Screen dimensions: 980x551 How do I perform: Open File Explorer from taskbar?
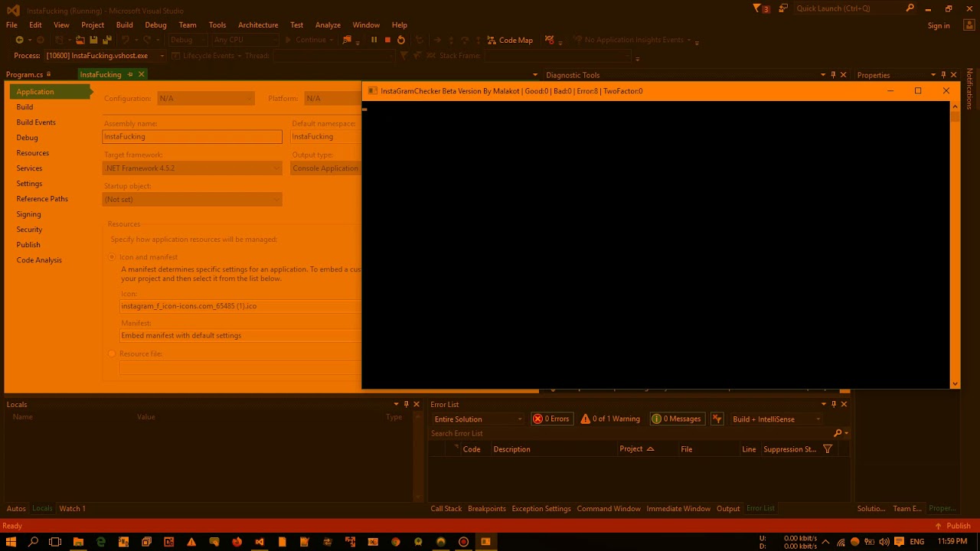[x=78, y=542]
